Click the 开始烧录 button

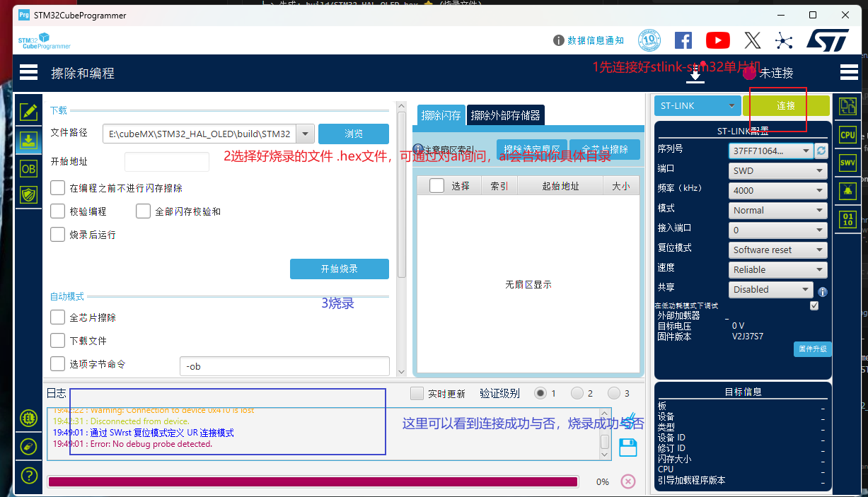pos(340,269)
